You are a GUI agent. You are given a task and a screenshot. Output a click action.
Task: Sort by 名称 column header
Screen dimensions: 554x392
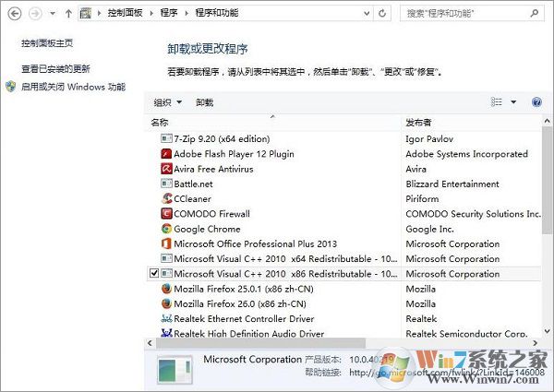click(273, 123)
